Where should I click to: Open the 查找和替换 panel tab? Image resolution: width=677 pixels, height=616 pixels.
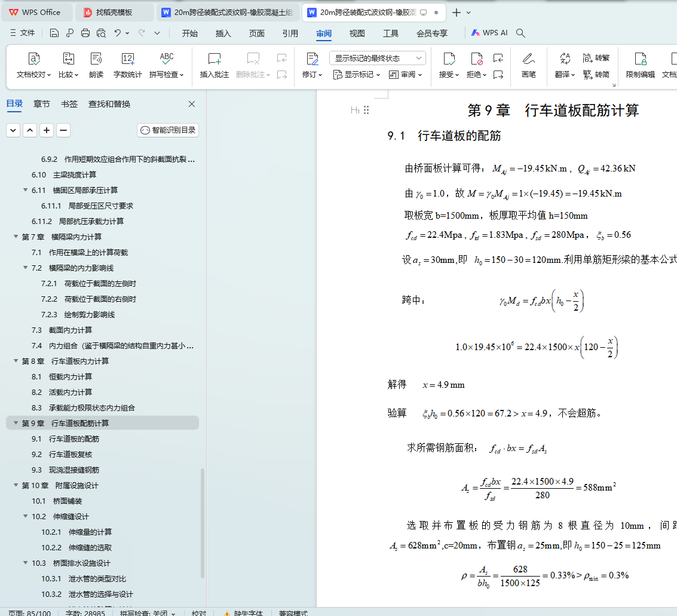(x=109, y=104)
